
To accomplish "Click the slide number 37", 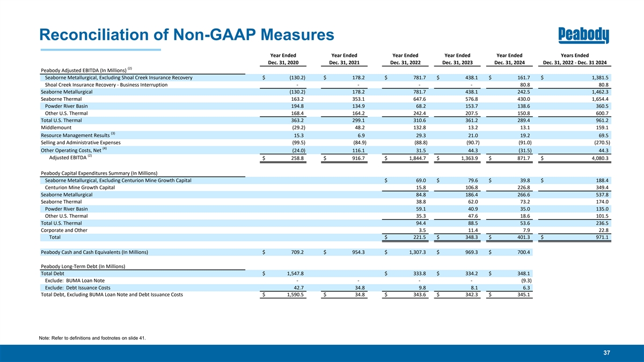I will [x=607, y=353].
